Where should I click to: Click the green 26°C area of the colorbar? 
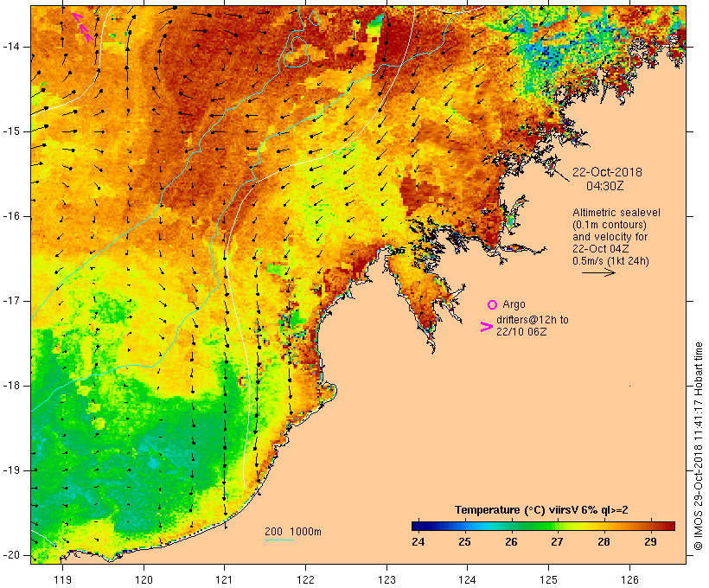coord(511,526)
